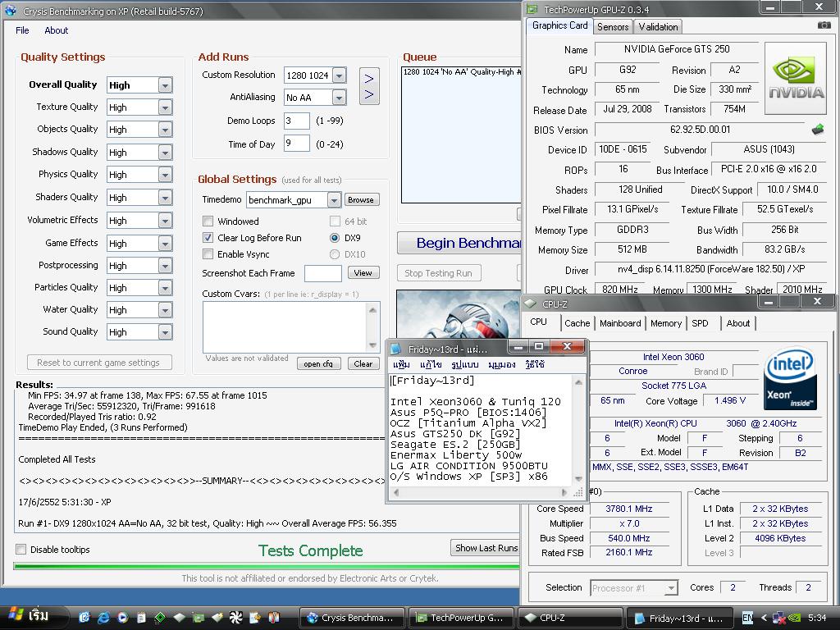
Task: Click the horizontal scrollbar in the Notepad window
Action: [482, 492]
